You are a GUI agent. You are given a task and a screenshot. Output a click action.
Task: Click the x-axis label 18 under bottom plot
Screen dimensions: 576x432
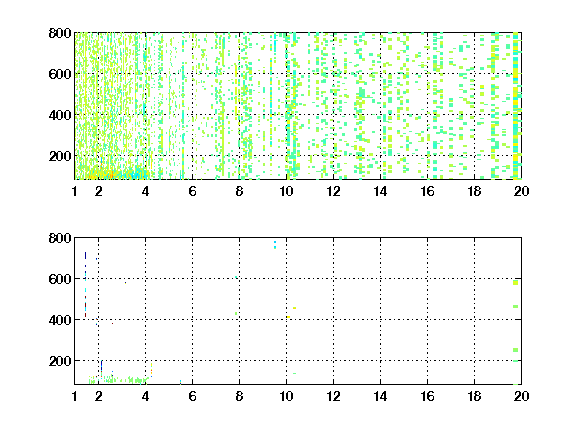[x=474, y=396]
